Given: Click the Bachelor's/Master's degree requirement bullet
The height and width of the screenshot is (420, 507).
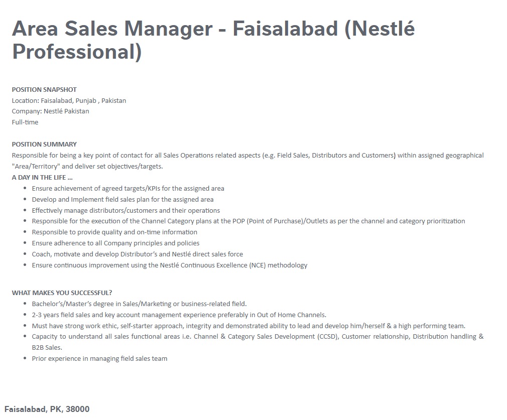Looking at the screenshot, I should (139, 304).
